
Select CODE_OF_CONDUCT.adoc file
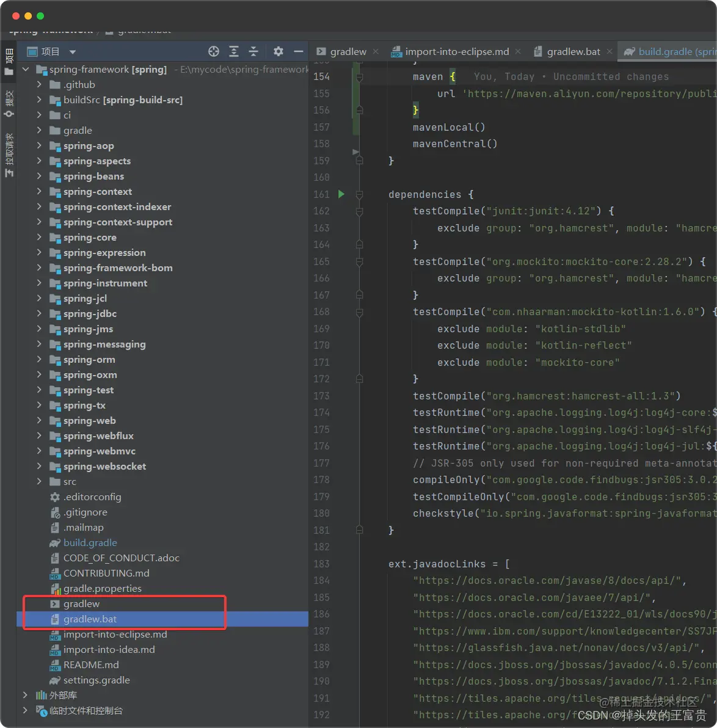point(122,558)
